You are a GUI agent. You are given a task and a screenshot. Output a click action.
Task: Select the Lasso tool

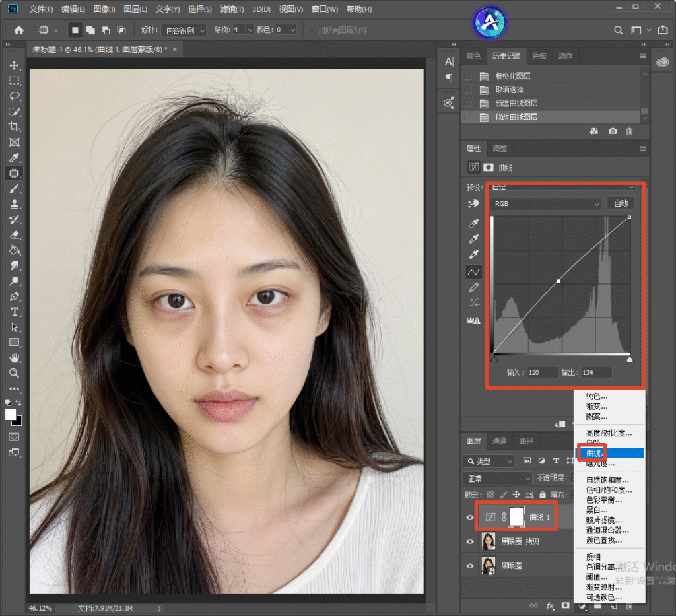(x=15, y=96)
